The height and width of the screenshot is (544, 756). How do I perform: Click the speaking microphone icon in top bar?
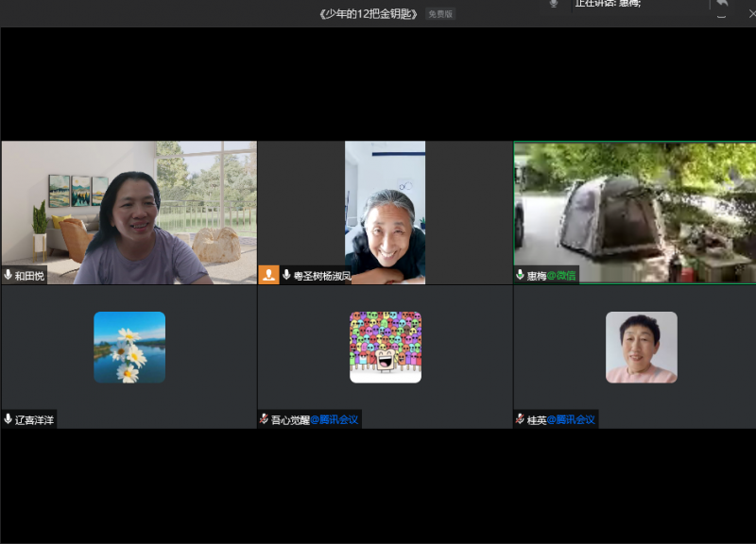coord(554,4)
